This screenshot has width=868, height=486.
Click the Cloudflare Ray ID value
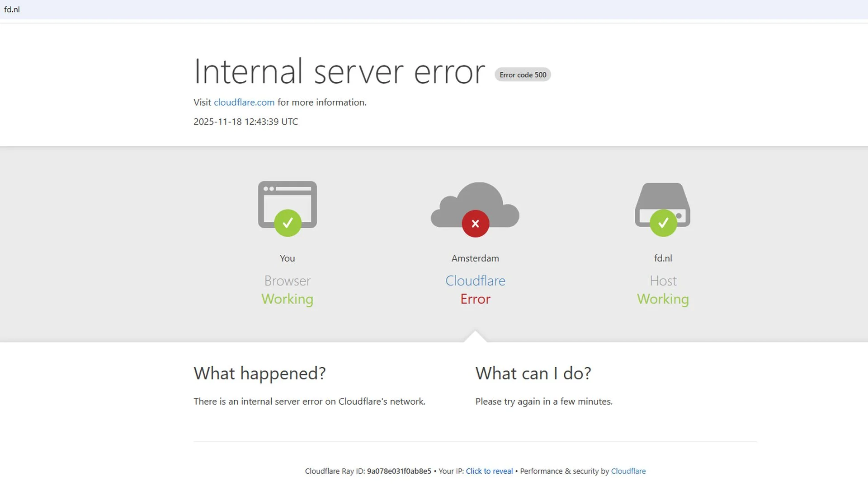pyautogui.click(x=399, y=471)
